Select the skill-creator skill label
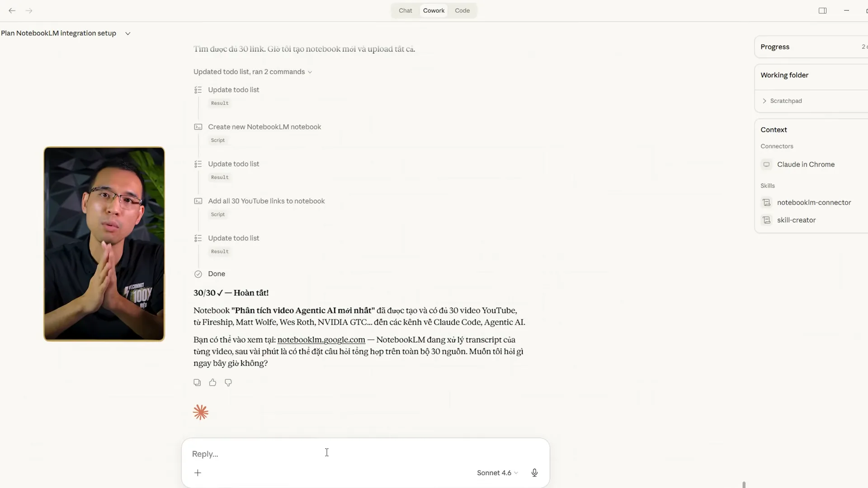 [x=796, y=220]
